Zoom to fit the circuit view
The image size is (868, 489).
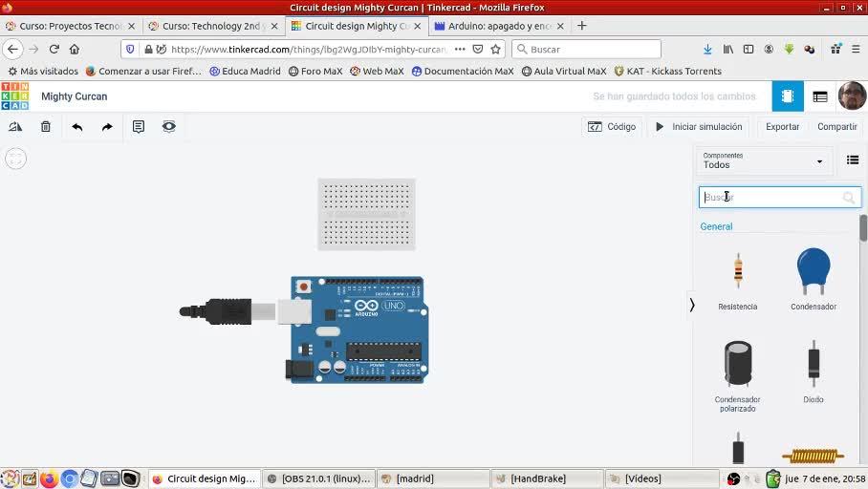tap(15, 159)
